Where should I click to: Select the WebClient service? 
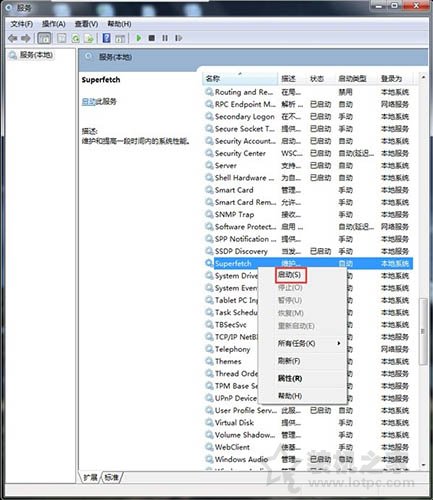point(308,447)
